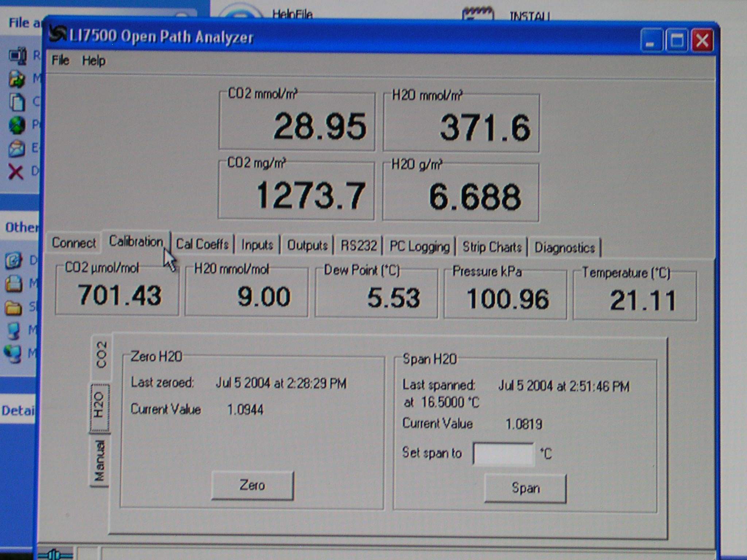The height and width of the screenshot is (560, 747).
Task: Click the LI7500 title bar swirl icon
Action: 58,34
